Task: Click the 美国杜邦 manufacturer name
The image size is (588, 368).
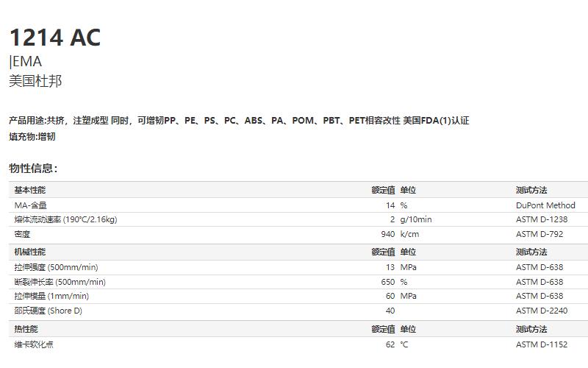Action: 35,81
